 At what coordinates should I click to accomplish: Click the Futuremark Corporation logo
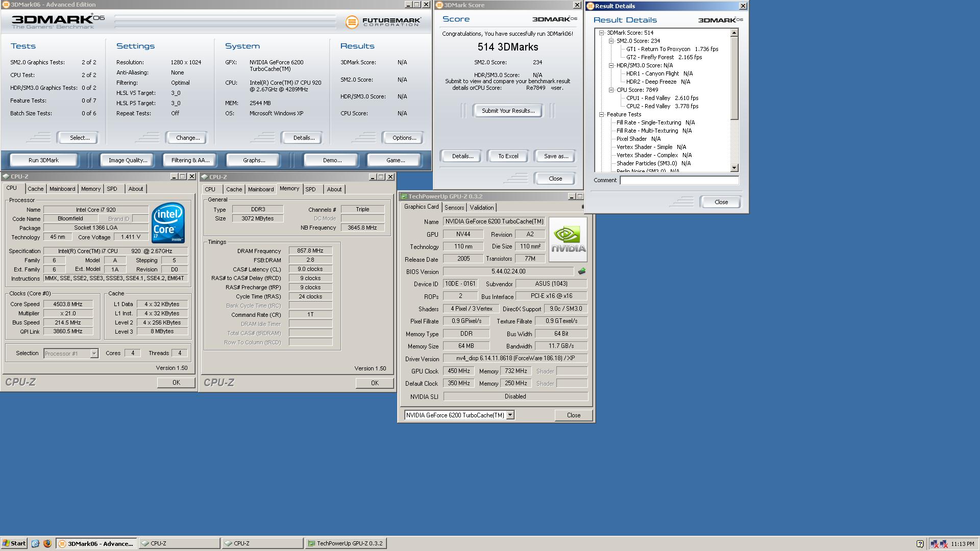(x=383, y=22)
